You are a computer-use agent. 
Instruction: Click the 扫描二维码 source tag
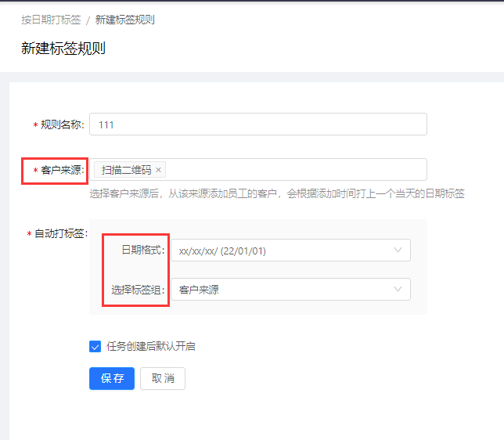[x=130, y=170]
